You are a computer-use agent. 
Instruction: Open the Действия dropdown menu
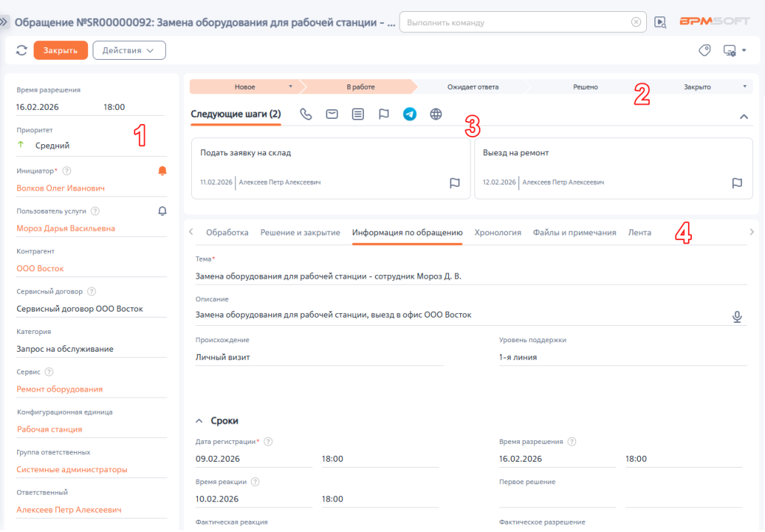tap(128, 51)
